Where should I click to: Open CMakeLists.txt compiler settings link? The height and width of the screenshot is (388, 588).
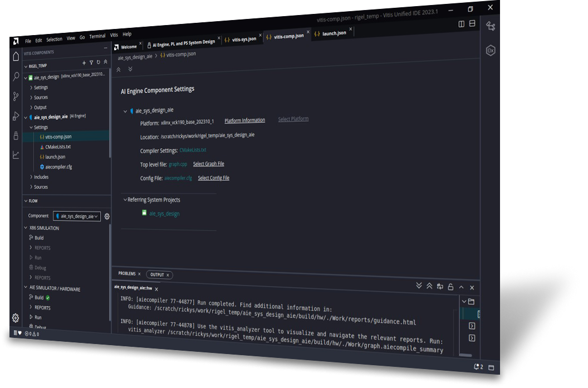coord(193,150)
